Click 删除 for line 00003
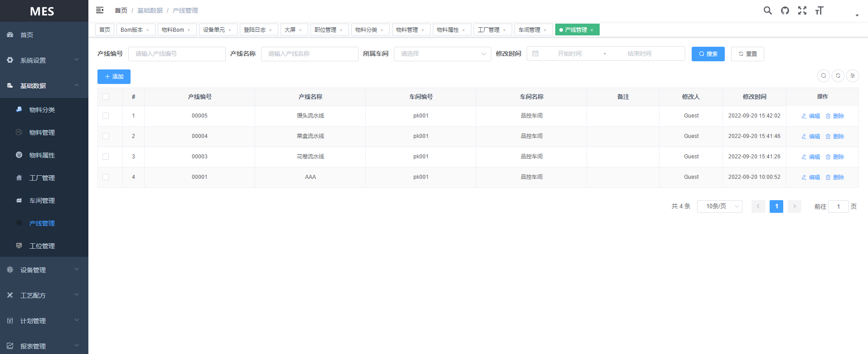 point(834,157)
